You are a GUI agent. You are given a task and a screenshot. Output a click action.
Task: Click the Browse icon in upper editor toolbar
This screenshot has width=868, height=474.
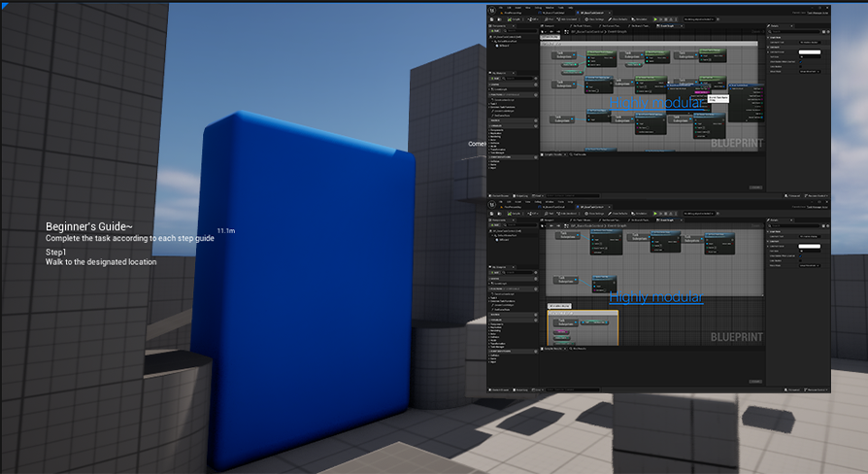(x=499, y=19)
